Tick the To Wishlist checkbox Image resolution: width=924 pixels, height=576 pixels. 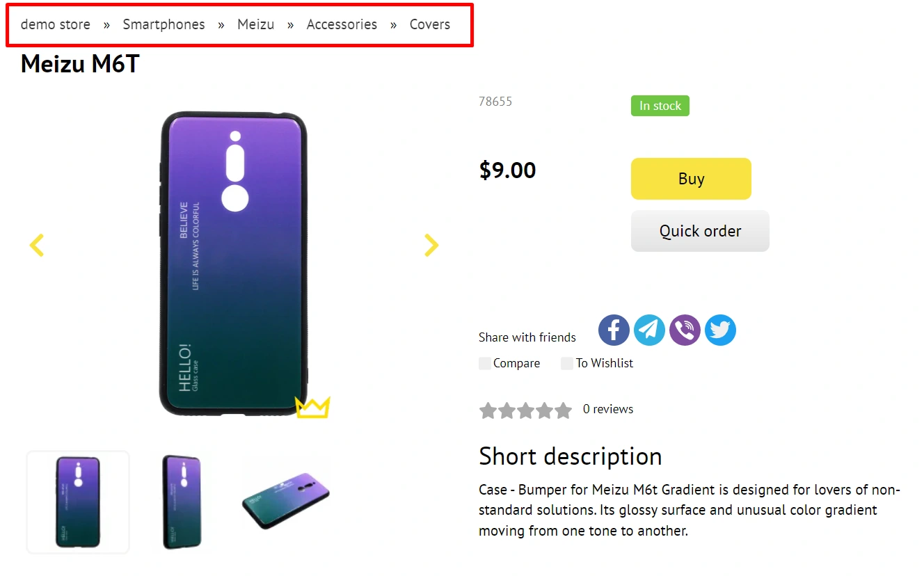(x=567, y=363)
